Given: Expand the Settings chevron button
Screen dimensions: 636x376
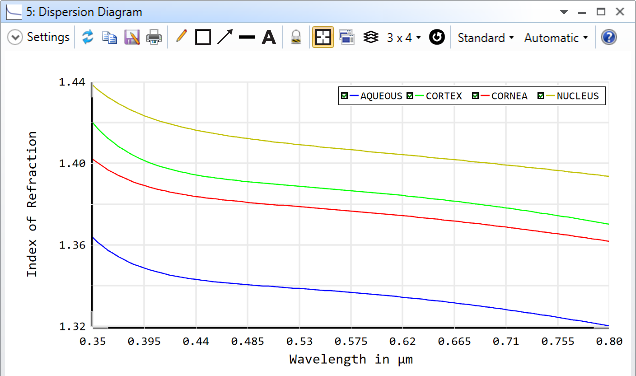Looking at the screenshot, I should point(15,37).
